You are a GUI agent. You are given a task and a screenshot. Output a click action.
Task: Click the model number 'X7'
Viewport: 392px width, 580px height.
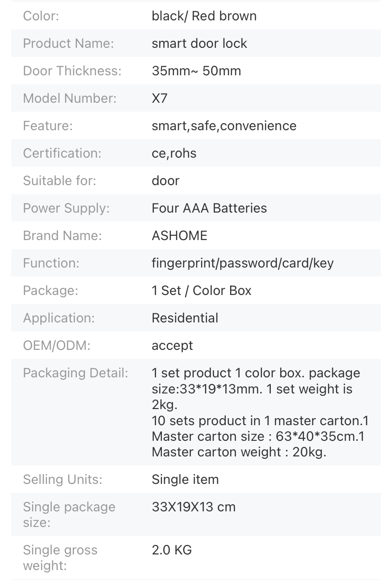[160, 98]
